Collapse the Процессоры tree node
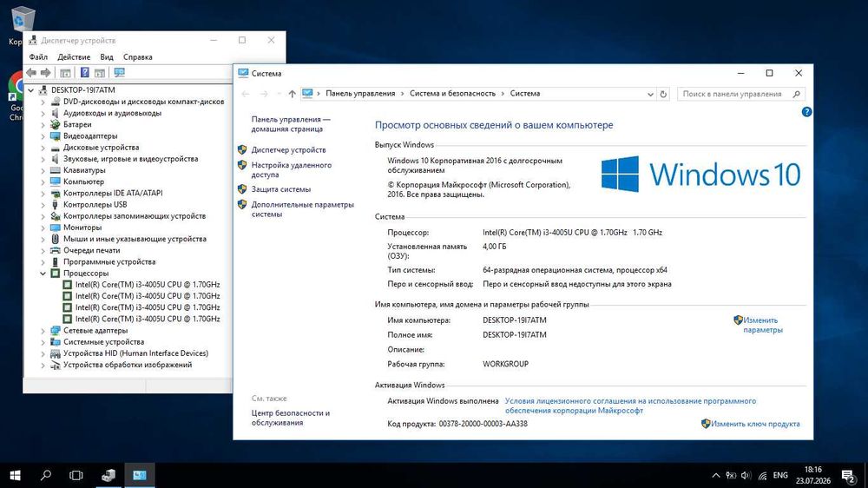 pyautogui.click(x=43, y=273)
